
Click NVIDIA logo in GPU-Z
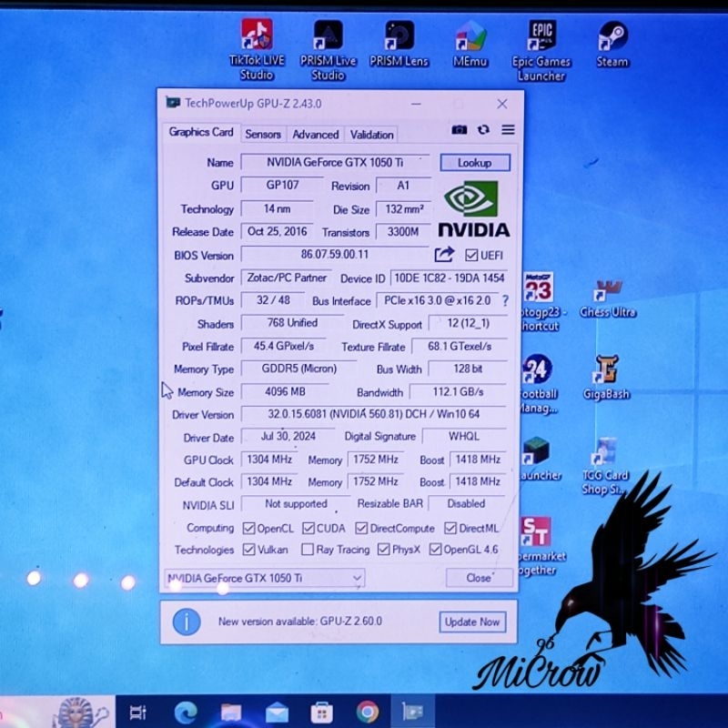(x=473, y=209)
